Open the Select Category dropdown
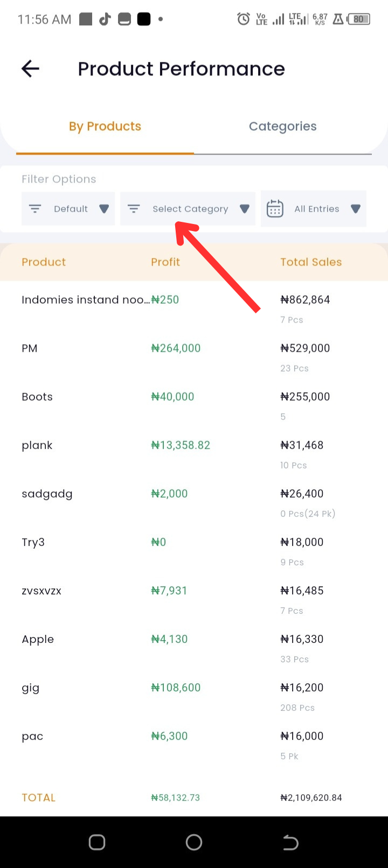The image size is (388, 868). coord(188,208)
